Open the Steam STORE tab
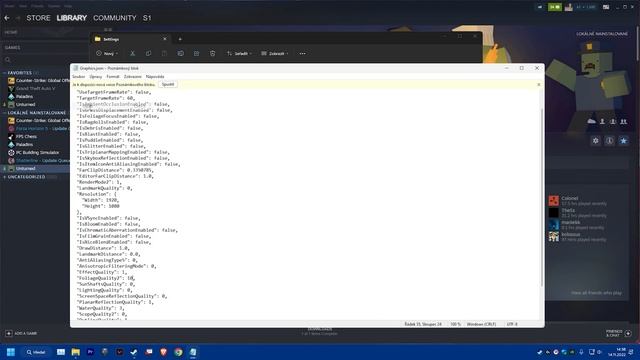The image size is (640, 360). click(38, 18)
